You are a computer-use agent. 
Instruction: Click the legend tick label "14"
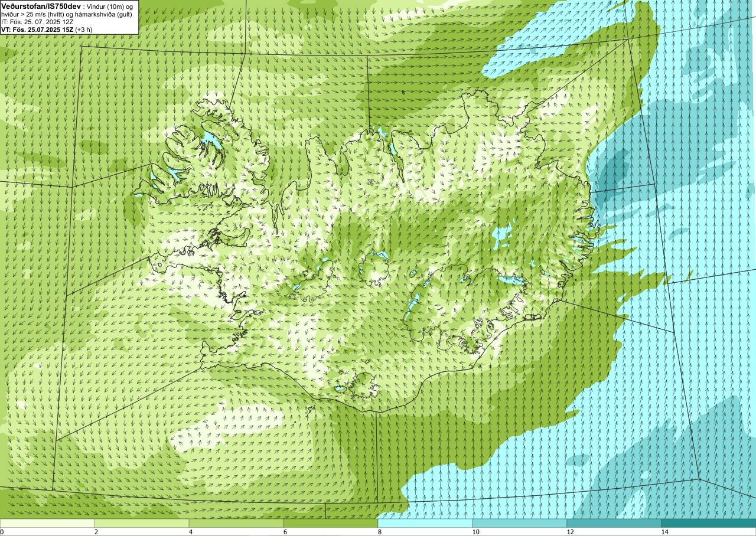point(664,532)
